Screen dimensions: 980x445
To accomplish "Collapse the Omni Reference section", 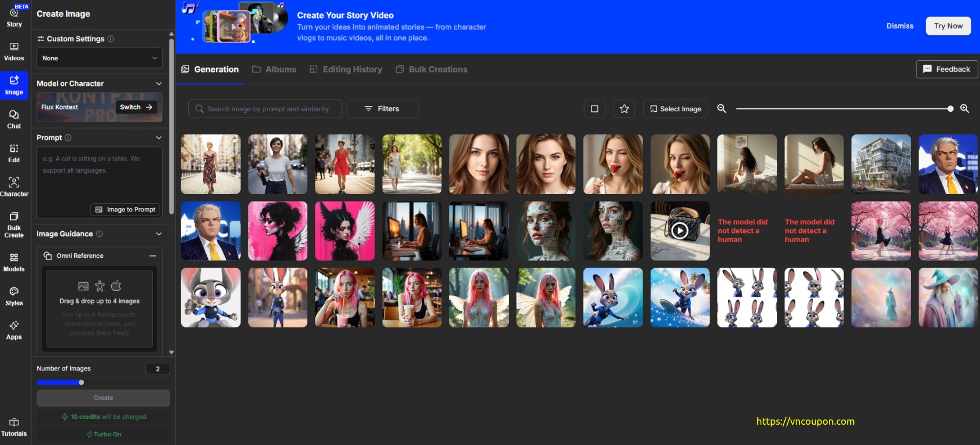I will 153,256.
